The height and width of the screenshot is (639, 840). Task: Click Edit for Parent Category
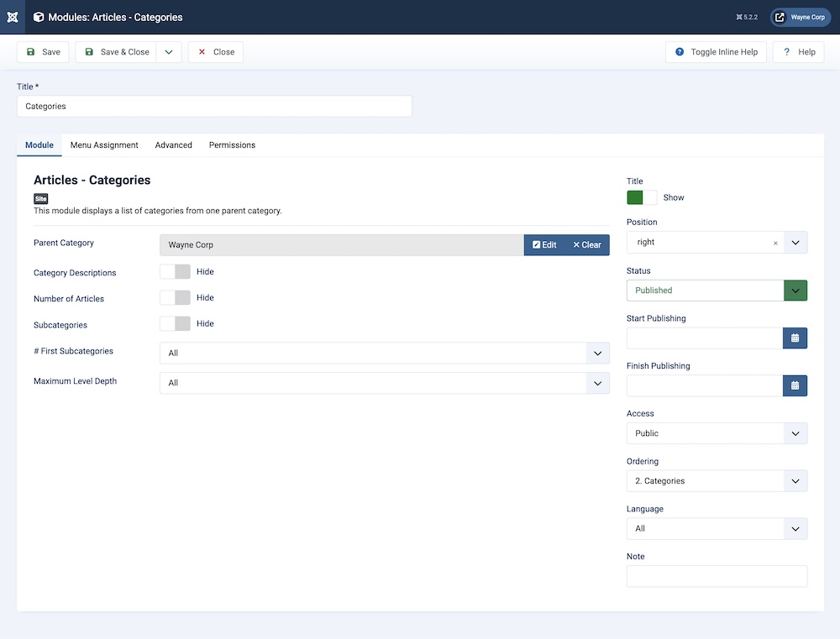tap(544, 245)
